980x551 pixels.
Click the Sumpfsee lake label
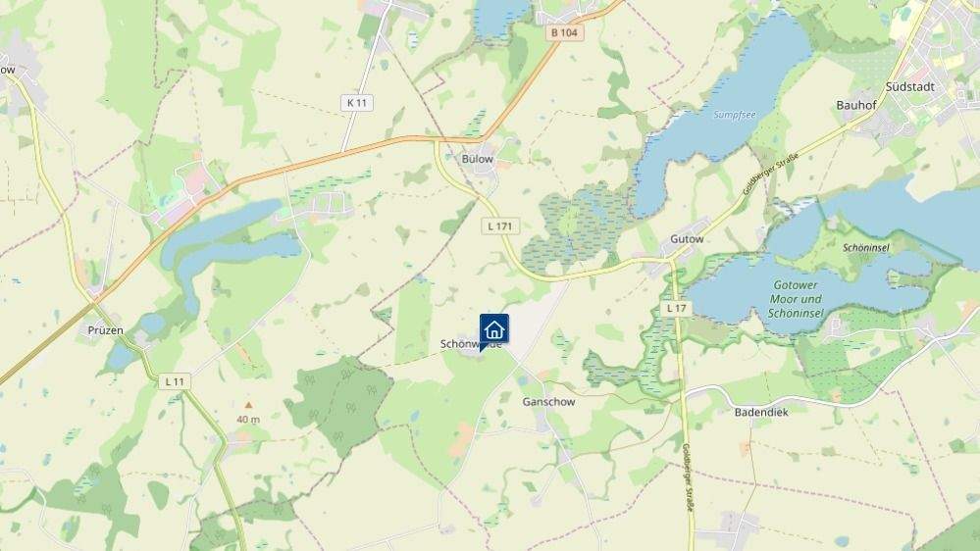[x=735, y=115]
